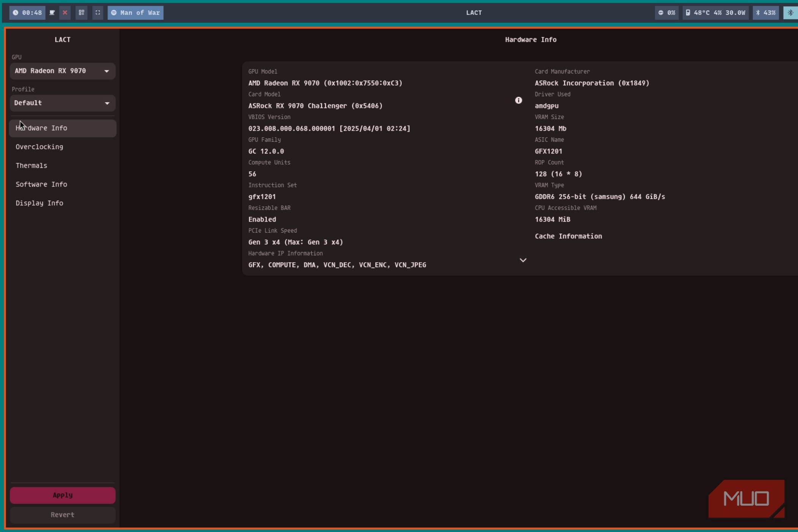The width and height of the screenshot is (798, 532).
Task: Open the Profile dropdown set to Default
Action: (63, 103)
